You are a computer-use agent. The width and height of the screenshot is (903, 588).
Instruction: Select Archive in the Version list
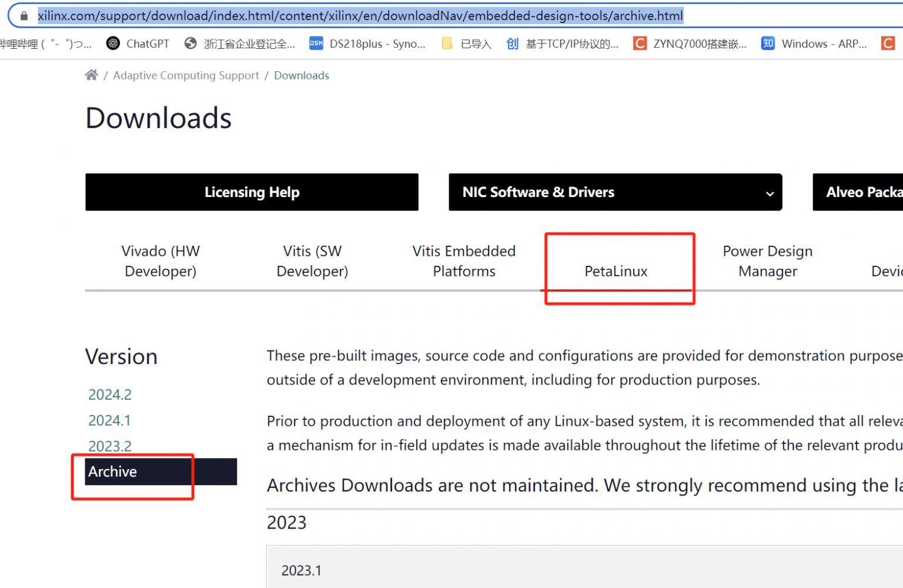(113, 472)
